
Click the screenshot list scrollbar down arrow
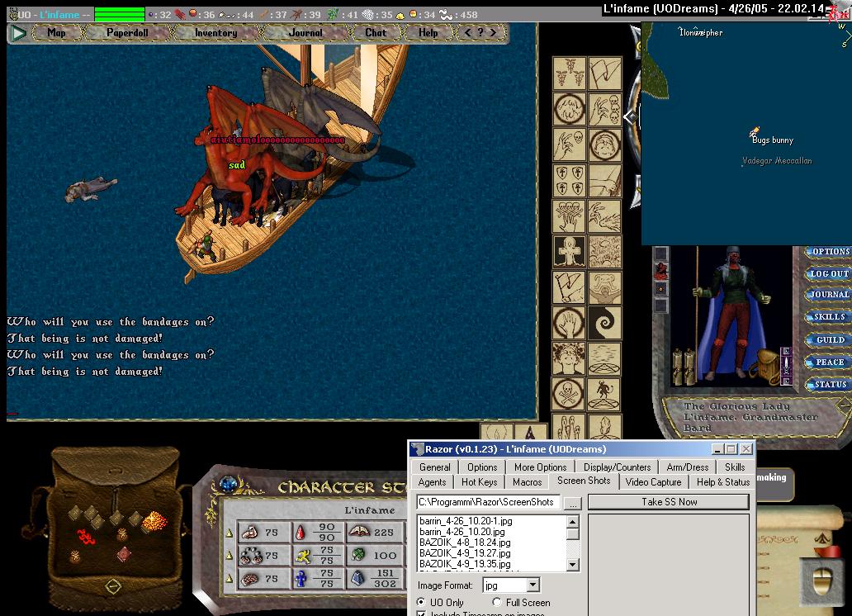[573, 565]
